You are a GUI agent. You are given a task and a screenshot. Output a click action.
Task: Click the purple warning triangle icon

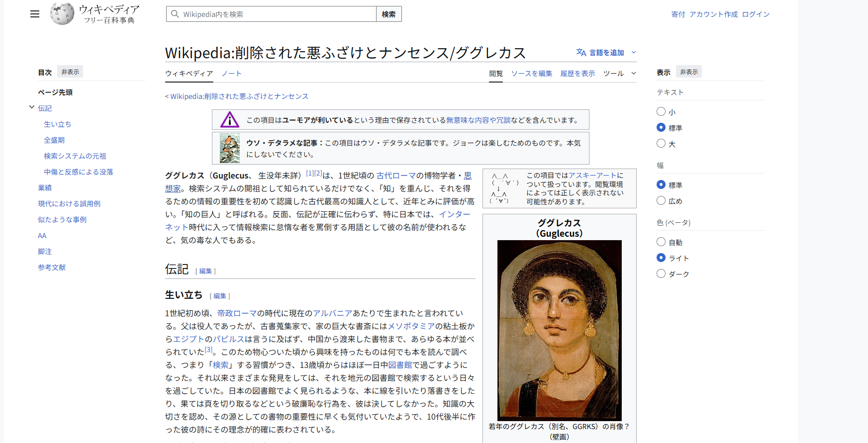coord(230,120)
